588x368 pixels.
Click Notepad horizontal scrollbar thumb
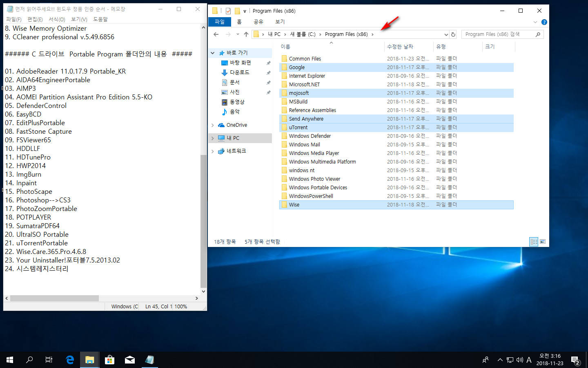point(54,298)
